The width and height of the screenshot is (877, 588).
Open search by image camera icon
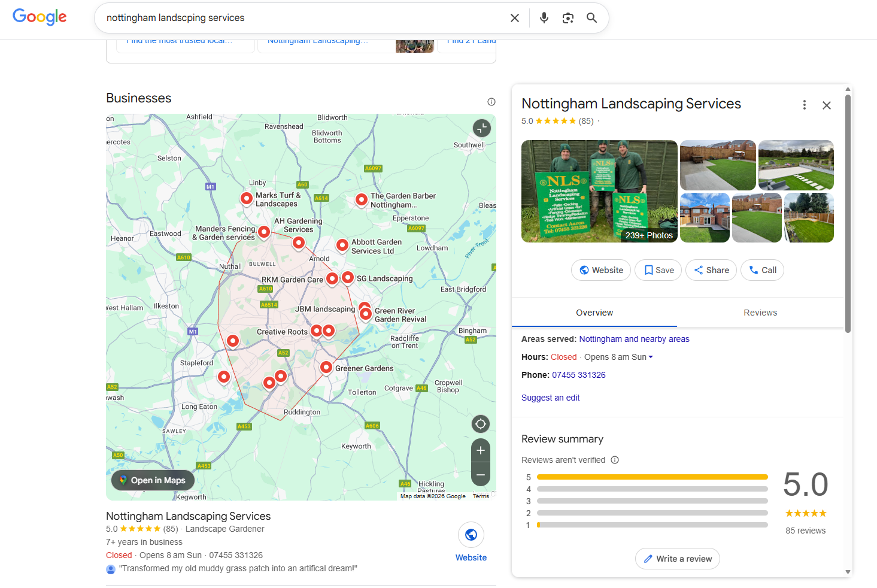pyautogui.click(x=568, y=18)
